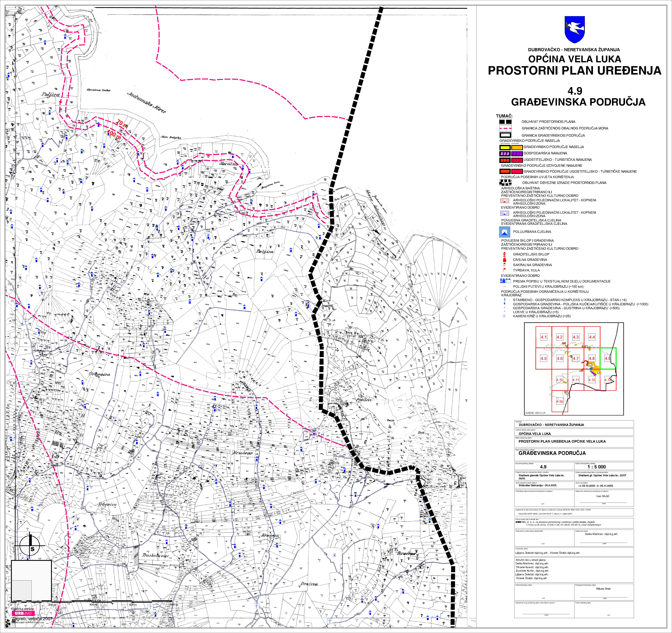The width and height of the screenshot is (672, 633).
Task: Click the Civilna građevina red legend symbol
Action: pos(504,260)
